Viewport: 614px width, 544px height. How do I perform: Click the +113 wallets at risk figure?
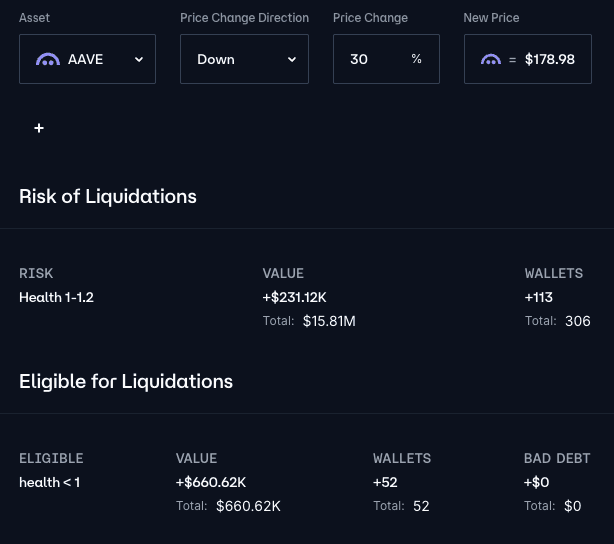click(x=538, y=297)
